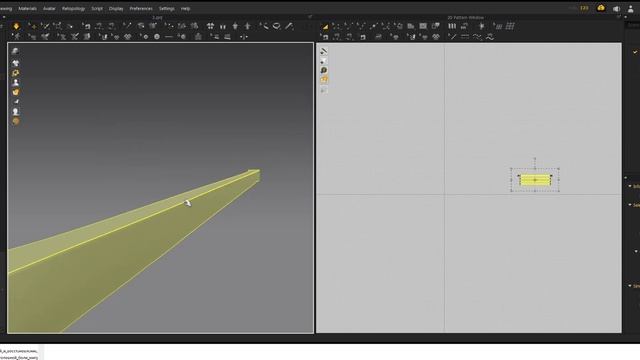640x360 pixels.
Task: Open the Preferences menu
Action: coord(141,9)
